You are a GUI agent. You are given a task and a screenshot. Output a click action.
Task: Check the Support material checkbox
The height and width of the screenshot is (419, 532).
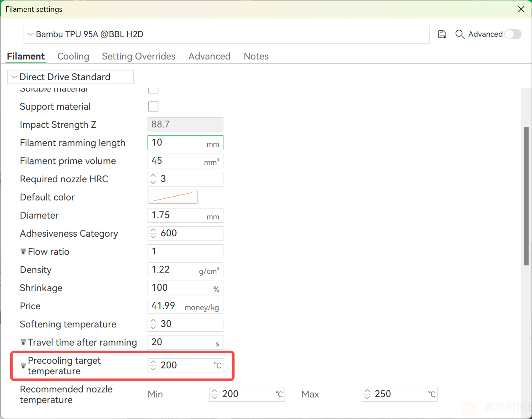click(x=153, y=106)
